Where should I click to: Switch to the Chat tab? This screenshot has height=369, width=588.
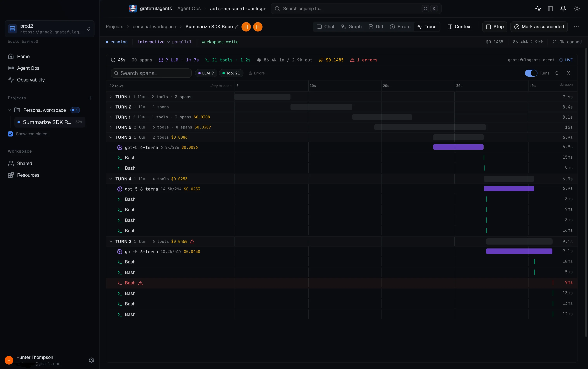(325, 27)
